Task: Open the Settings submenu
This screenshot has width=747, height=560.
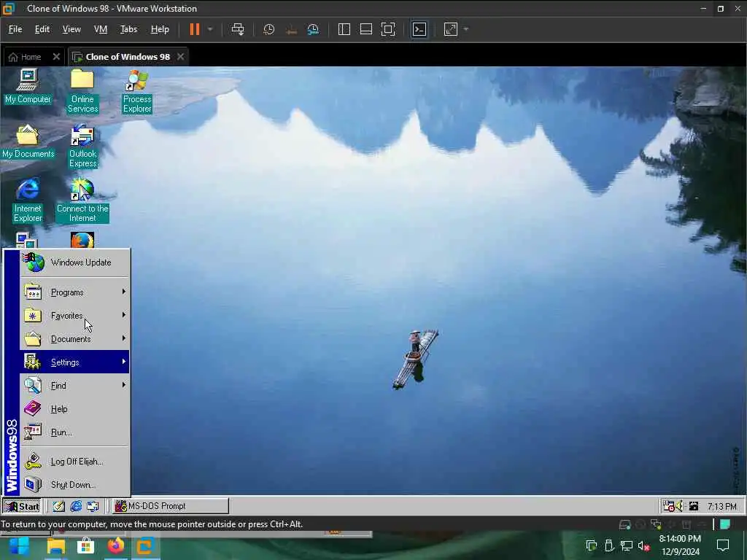Action: pos(74,362)
